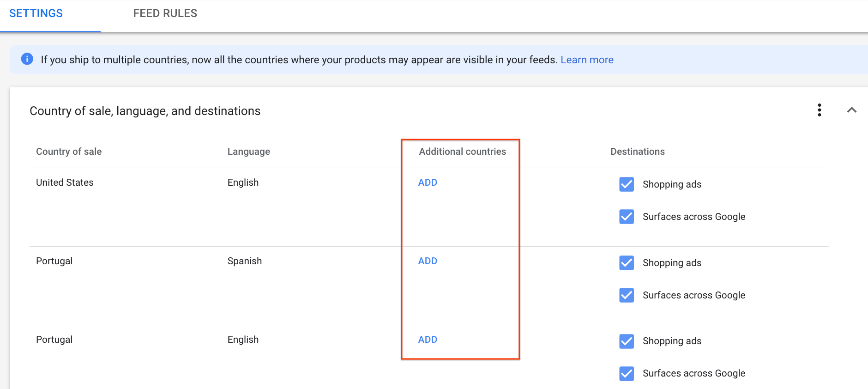Screen dimensions: 868x389
Task: Select the Settings tab
Action: [x=36, y=14]
